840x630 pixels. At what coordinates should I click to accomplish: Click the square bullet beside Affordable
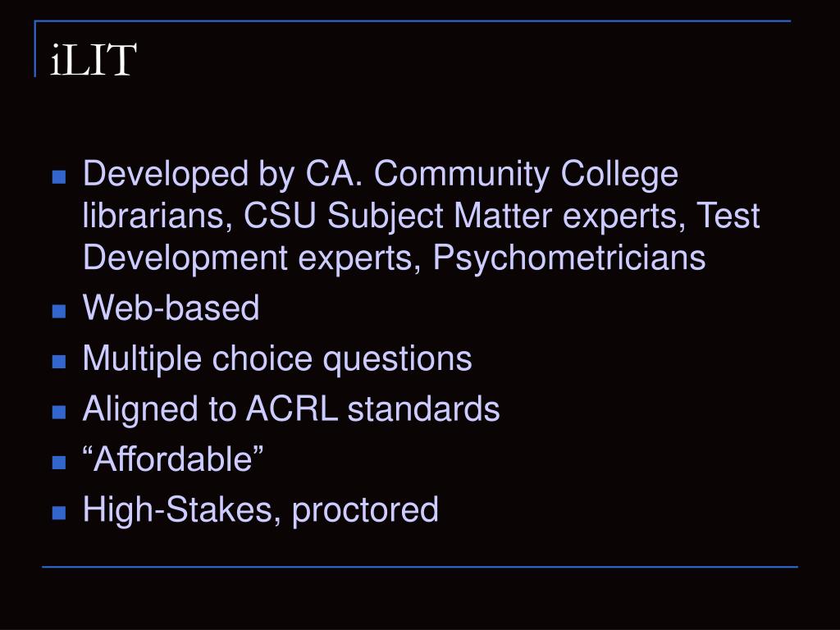click(x=59, y=463)
